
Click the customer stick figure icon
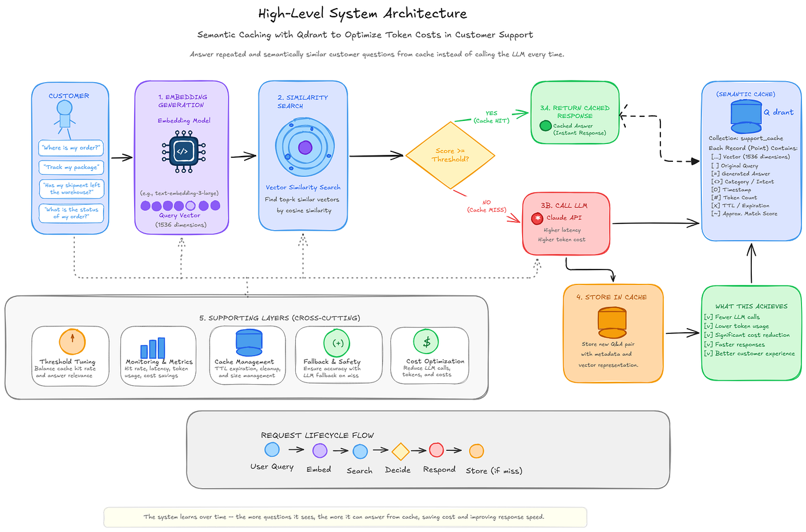click(x=64, y=119)
